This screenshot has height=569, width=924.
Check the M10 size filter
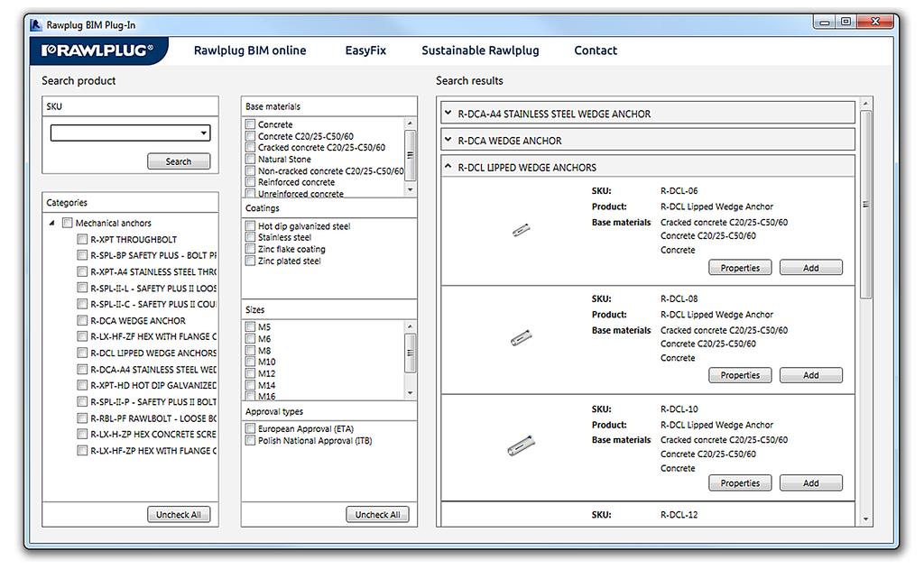[x=251, y=362]
